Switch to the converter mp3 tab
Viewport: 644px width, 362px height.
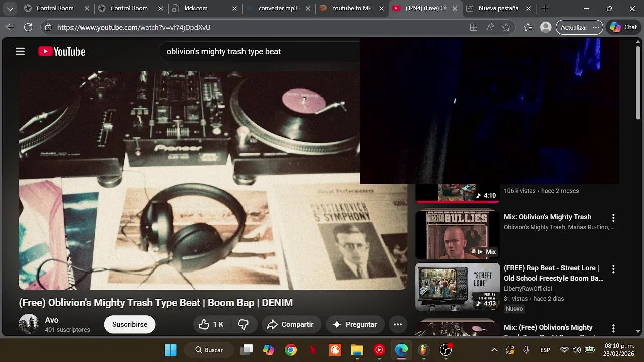[x=278, y=8]
